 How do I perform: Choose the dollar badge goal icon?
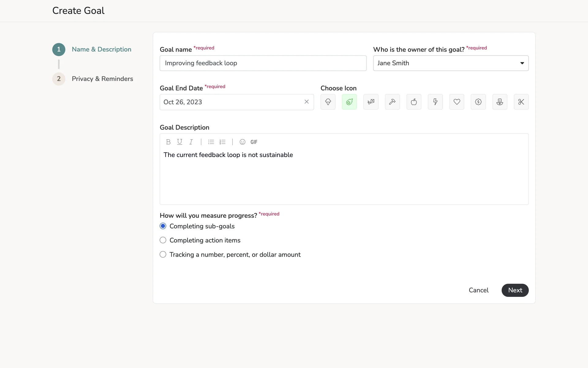(x=478, y=102)
